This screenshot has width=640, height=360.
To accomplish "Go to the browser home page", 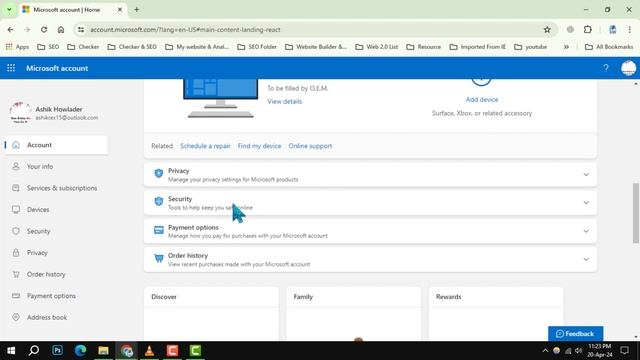I will click(x=61, y=29).
